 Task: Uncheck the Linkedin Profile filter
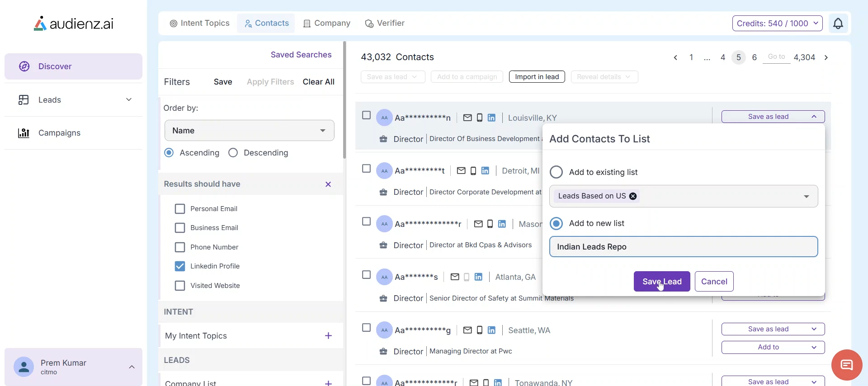pyautogui.click(x=180, y=266)
